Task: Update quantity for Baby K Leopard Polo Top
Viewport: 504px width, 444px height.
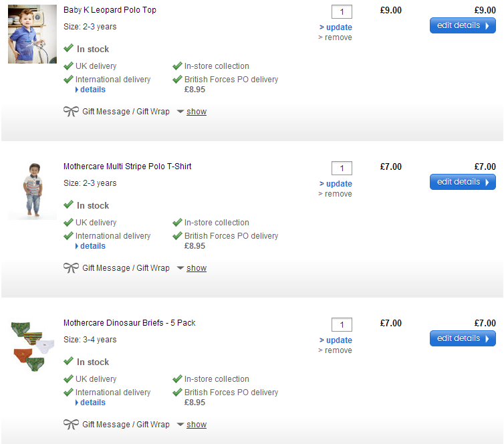Action: [338, 27]
